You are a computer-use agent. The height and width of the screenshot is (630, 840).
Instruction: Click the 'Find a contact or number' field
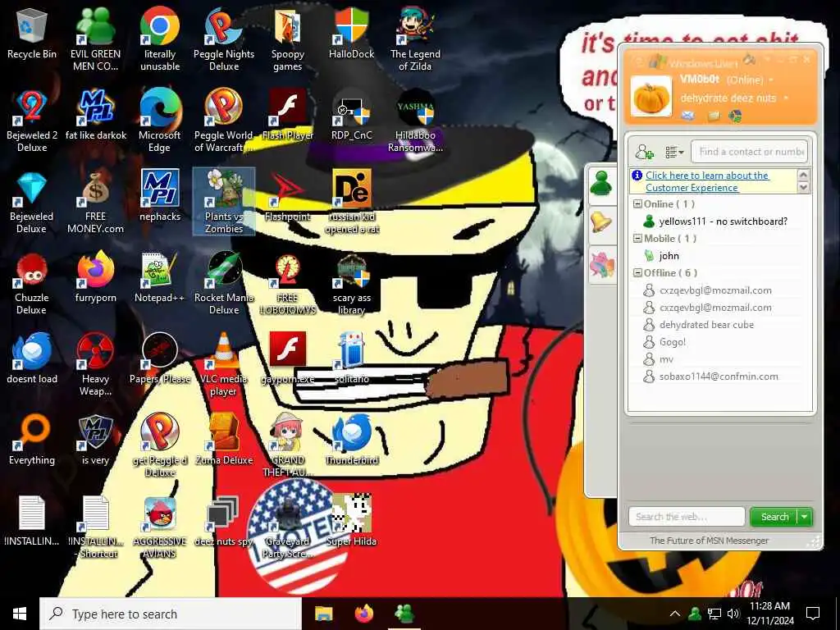point(749,152)
